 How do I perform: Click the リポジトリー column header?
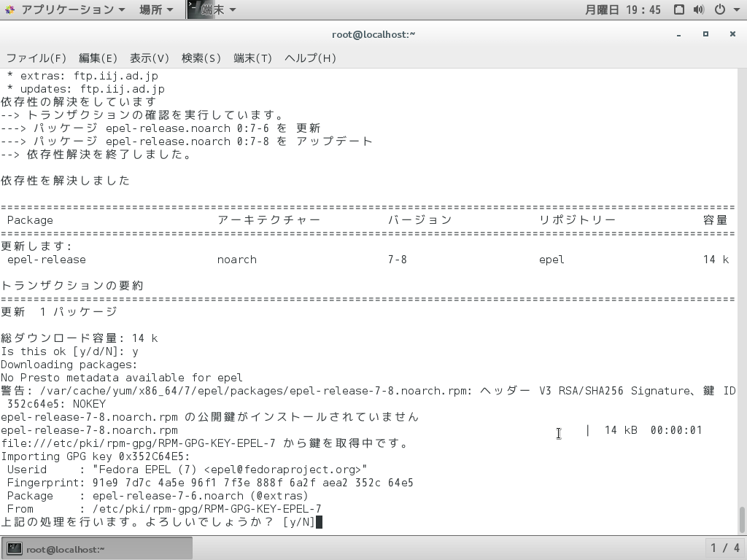click(x=578, y=220)
